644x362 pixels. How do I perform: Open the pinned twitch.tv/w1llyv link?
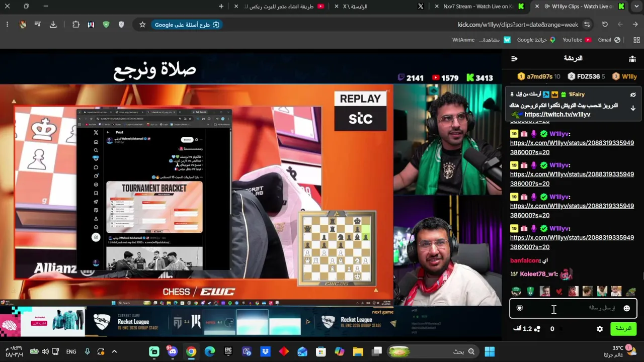tap(557, 114)
